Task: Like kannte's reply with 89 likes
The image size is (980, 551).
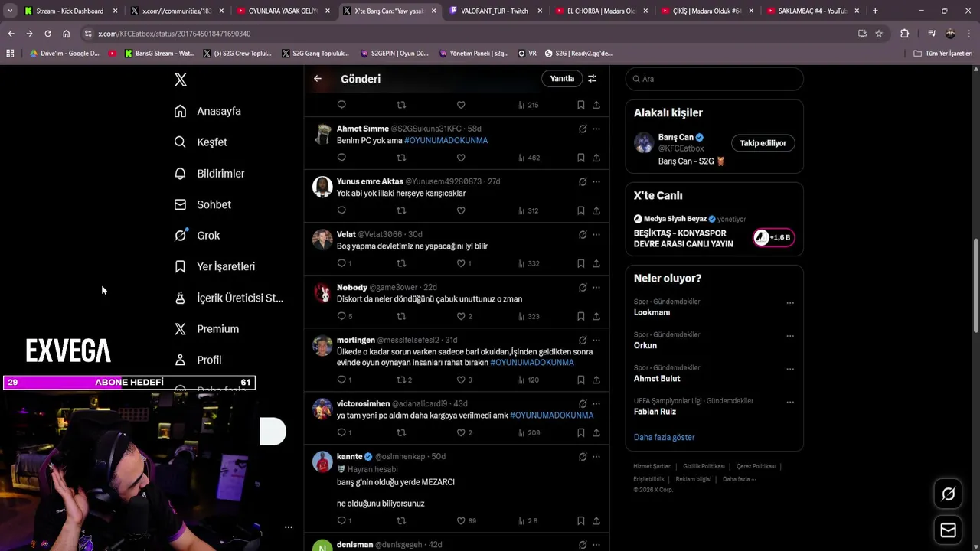Action: (x=461, y=520)
